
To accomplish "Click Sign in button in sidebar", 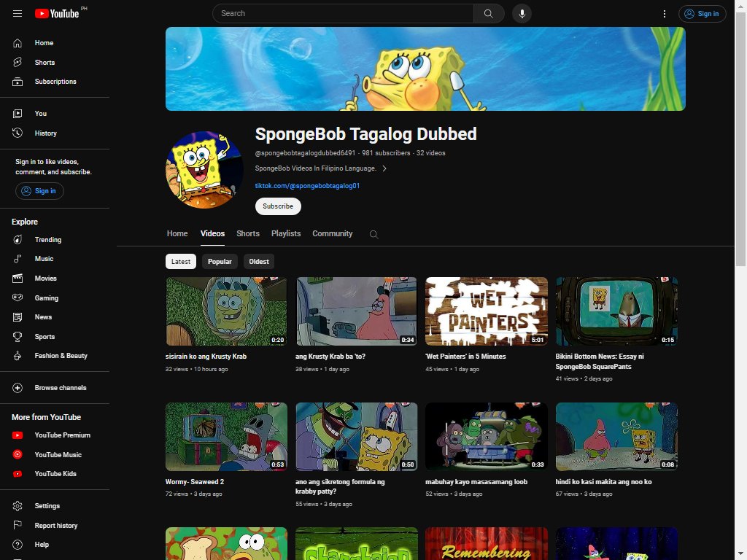I will coord(39,191).
